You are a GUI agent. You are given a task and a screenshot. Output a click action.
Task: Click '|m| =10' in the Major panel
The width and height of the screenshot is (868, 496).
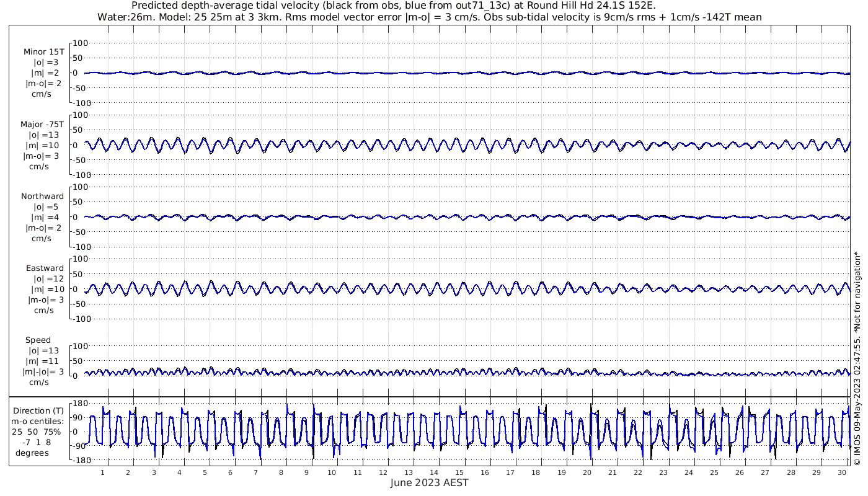click(x=43, y=145)
